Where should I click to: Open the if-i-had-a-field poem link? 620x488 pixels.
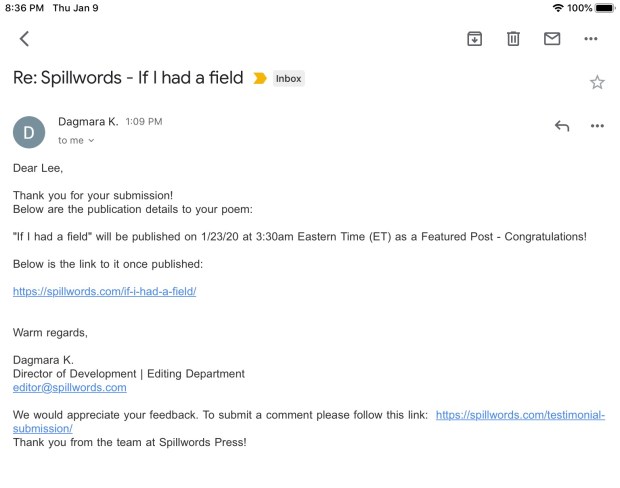point(104,291)
